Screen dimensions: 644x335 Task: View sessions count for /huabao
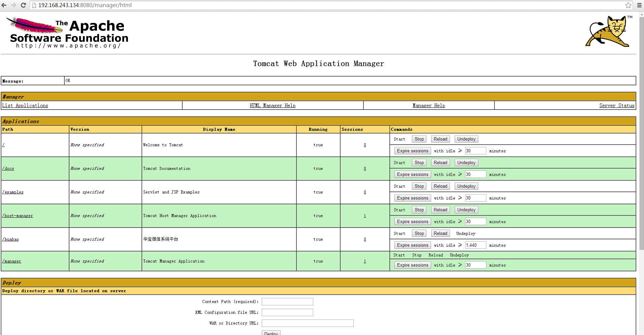[365, 239]
